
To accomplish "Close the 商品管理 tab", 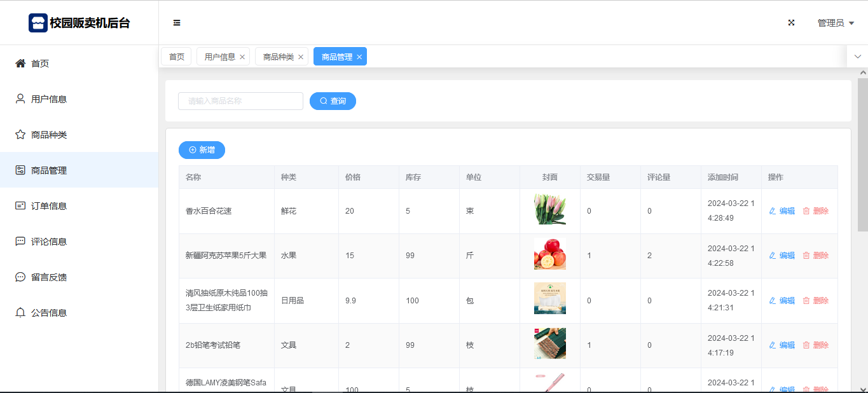I will [359, 57].
